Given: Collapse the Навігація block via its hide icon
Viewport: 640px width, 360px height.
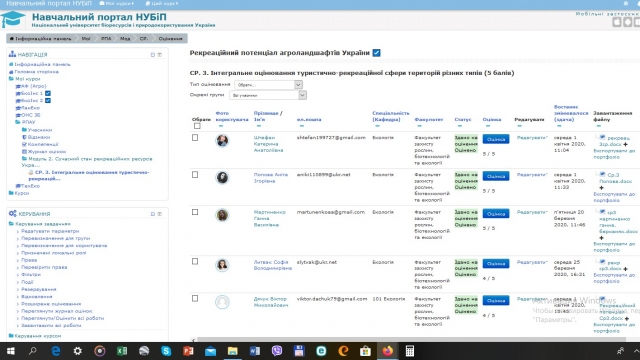Looking at the screenshot, I should tap(153, 54).
